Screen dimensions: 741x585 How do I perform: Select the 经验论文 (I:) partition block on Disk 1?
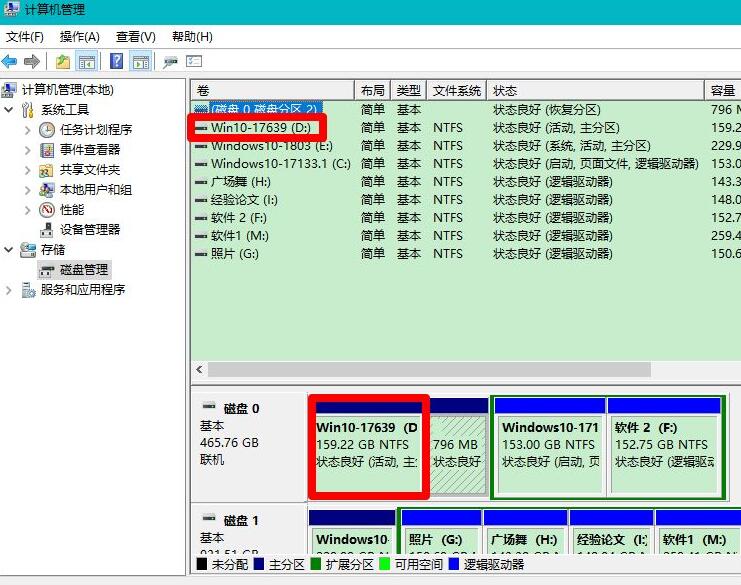coord(611,532)
